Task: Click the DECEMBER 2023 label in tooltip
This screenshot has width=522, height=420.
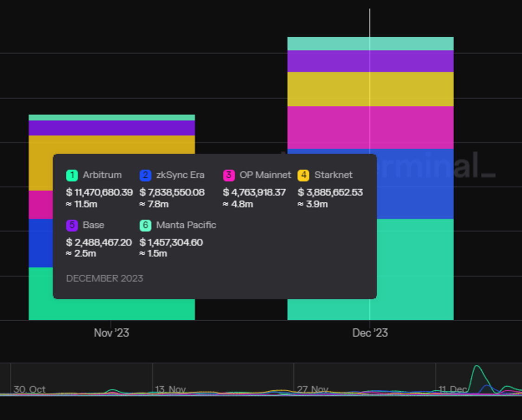Action: [104, 278]
